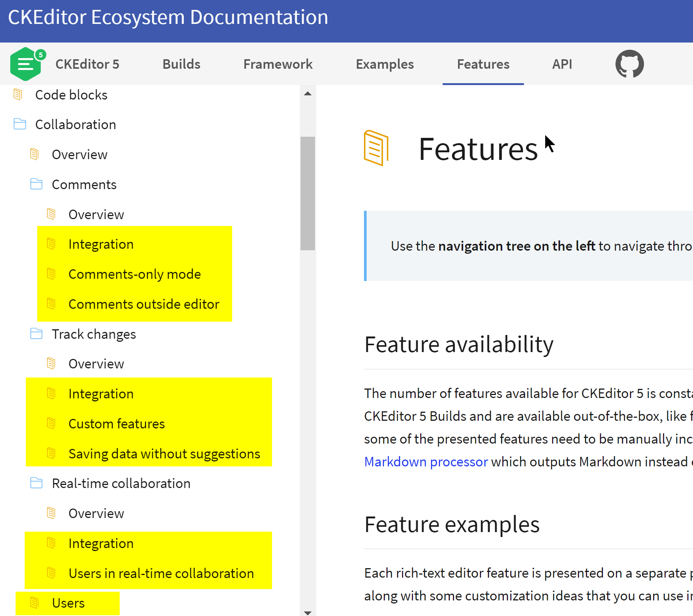Image resolution: width=693 pixels, height=616 pixels.
Task: Click the Feature examples heading
Action: click(452, 524)
